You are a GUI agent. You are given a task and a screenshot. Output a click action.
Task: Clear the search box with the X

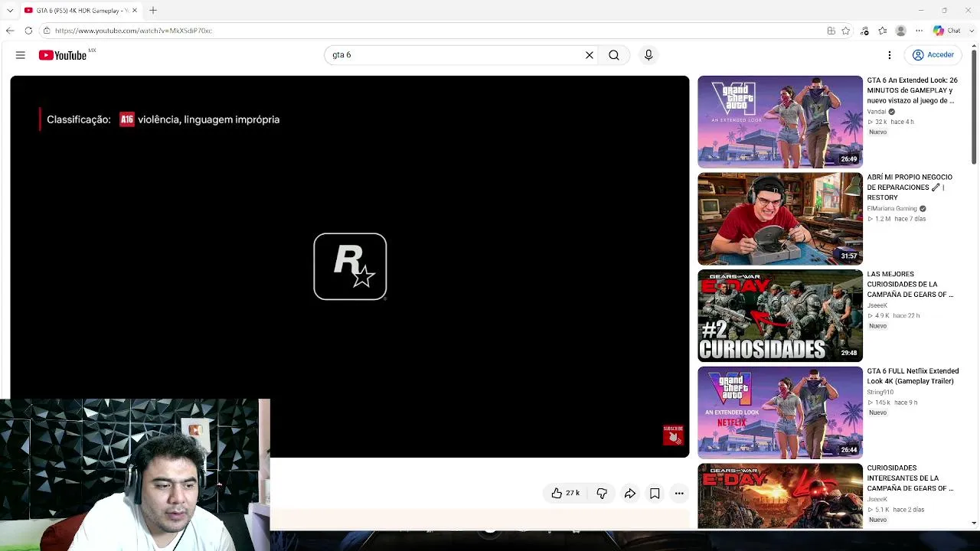tap(590, 55)
